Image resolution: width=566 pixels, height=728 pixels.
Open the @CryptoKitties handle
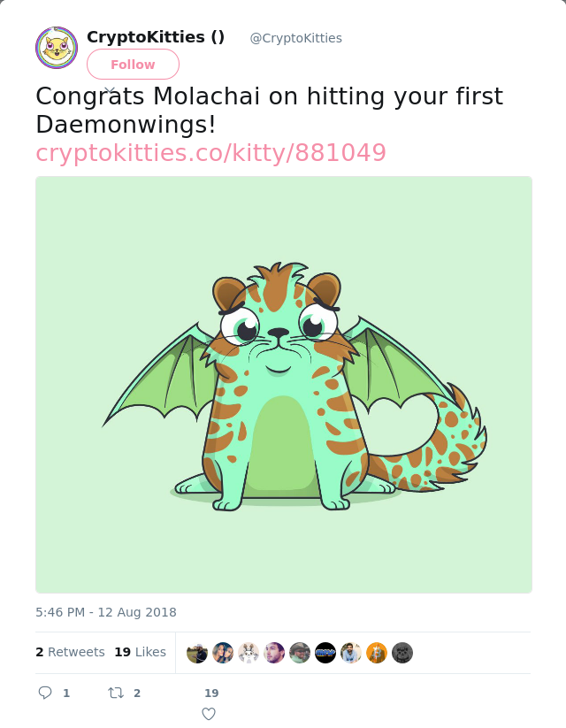tap(295, 38)
